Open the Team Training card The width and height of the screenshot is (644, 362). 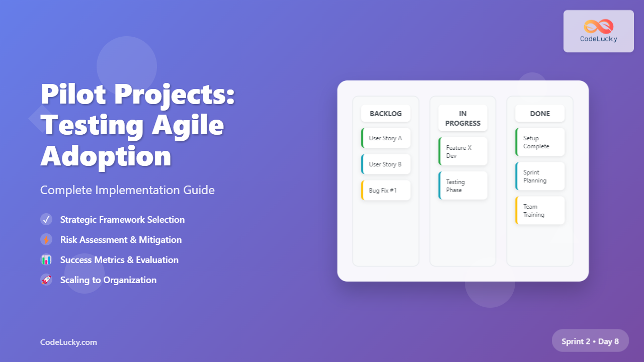click(x=540, y=211)
